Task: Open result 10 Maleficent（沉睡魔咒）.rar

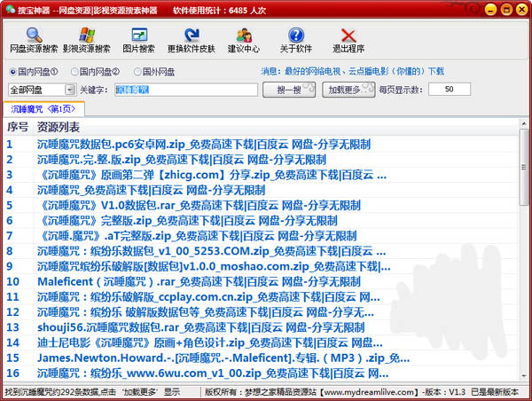Action: 199,282
